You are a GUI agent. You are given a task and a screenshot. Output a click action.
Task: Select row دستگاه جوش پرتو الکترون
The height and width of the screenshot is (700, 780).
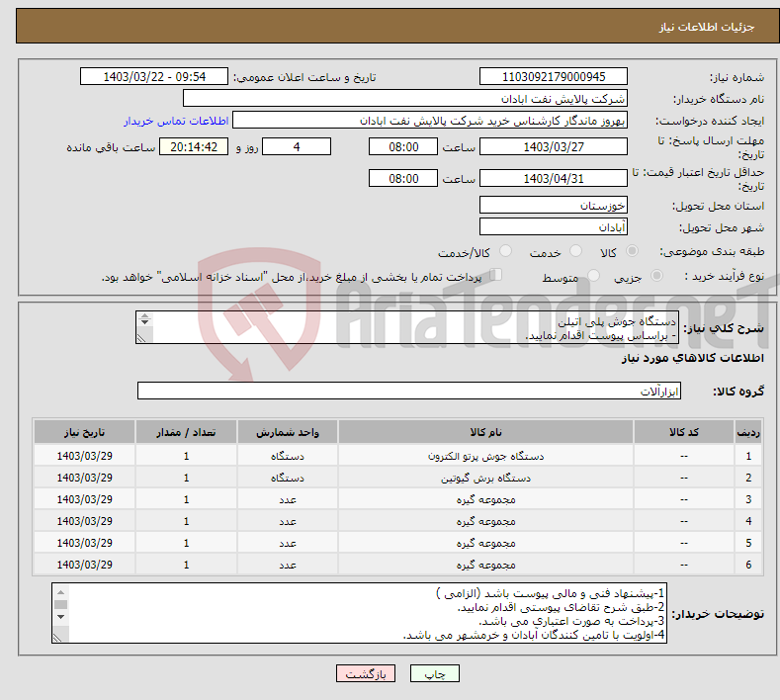(398, 456)
